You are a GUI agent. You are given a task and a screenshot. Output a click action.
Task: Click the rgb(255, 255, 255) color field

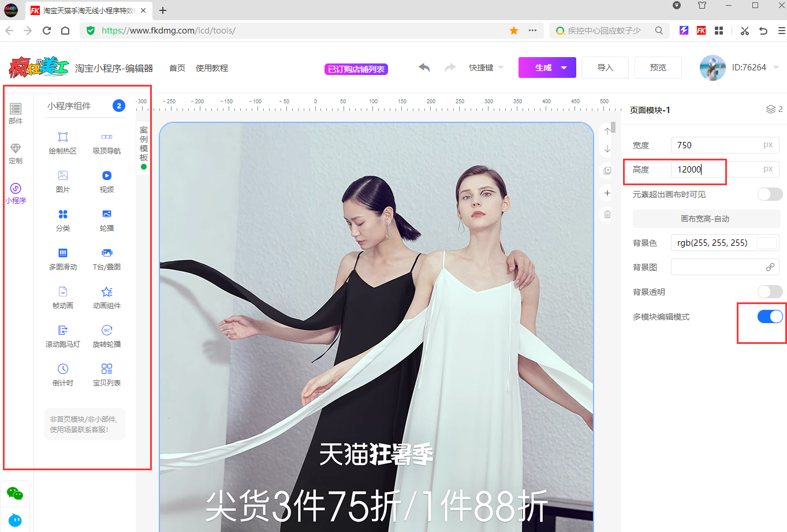point(725,243)
